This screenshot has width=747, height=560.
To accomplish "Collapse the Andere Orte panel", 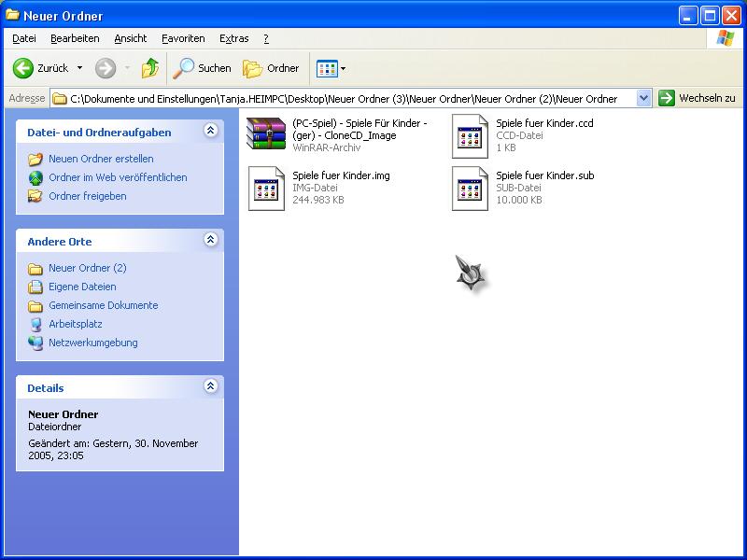I will tap(211, 241).
